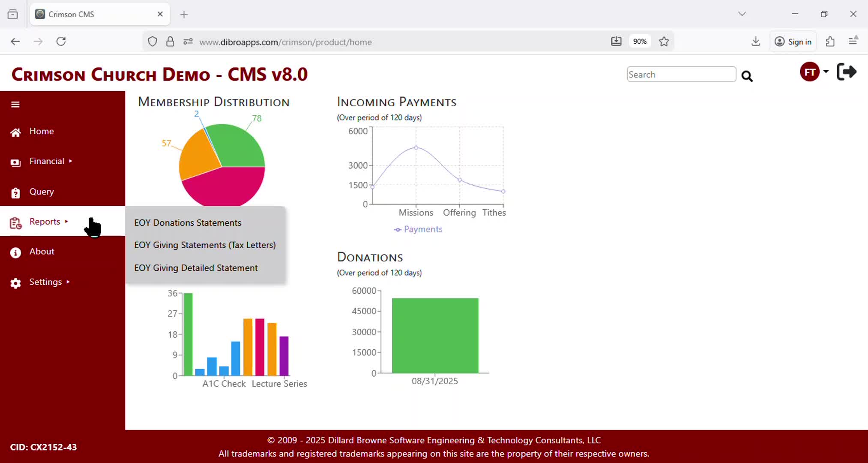Click the magnifying glass search icon

[x=747, y=76]
